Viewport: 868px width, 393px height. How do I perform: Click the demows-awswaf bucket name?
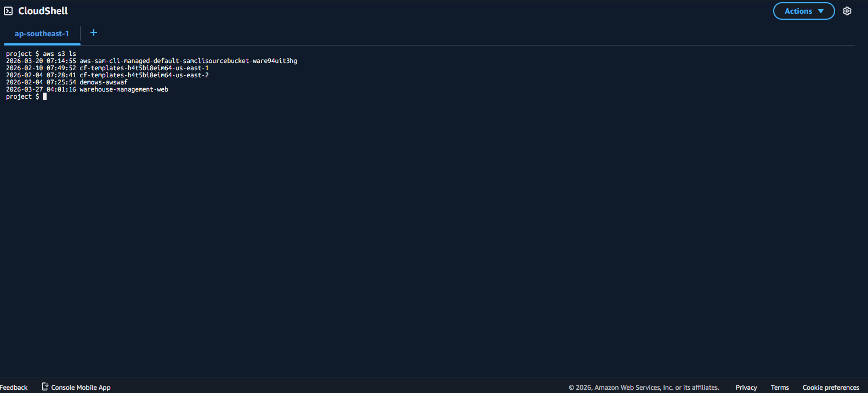[x=104, y=82]
